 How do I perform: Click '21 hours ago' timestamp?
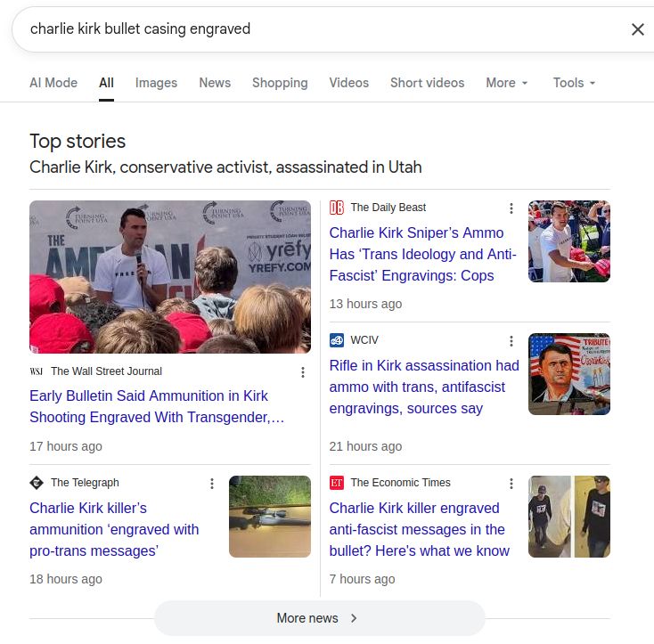tap(366, 446)
